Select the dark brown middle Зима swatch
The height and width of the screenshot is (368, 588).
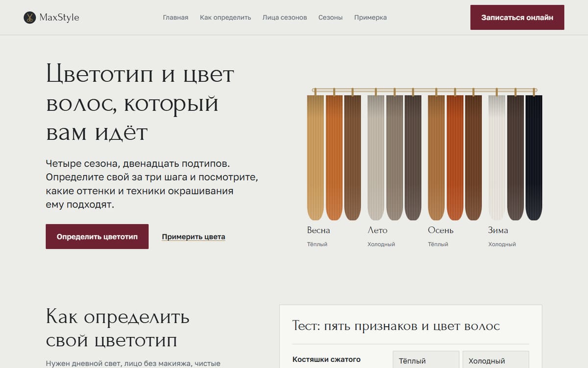tap(515, 157)
